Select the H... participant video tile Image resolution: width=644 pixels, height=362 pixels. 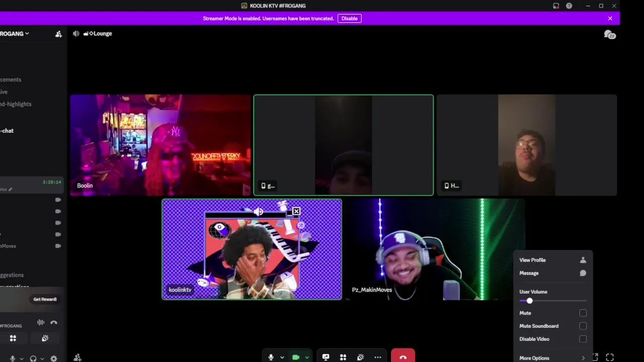[526, 145]
